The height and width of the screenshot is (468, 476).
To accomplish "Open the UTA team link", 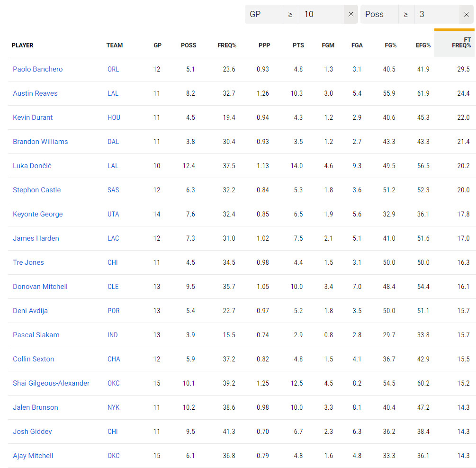I will point(113,214).
